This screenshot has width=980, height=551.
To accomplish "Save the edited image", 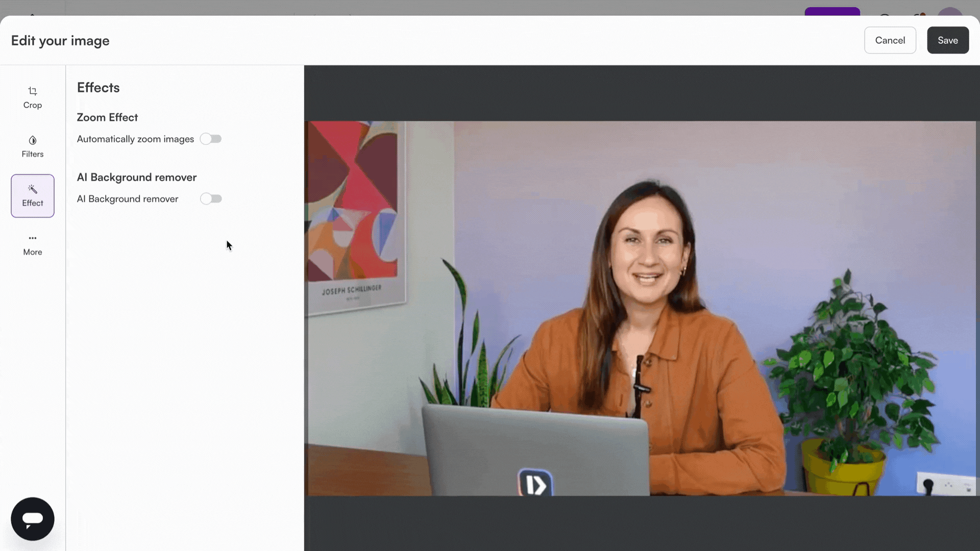I will pyautogui.click(x=947, y=40).
